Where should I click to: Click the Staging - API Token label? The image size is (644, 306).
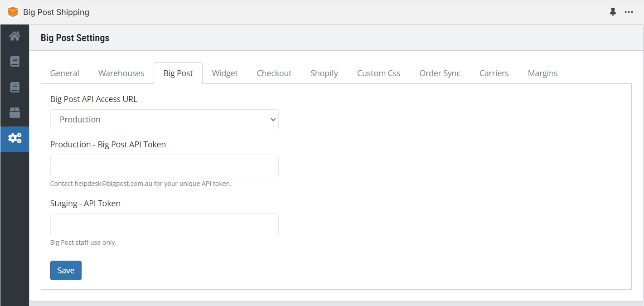point(85,204)
